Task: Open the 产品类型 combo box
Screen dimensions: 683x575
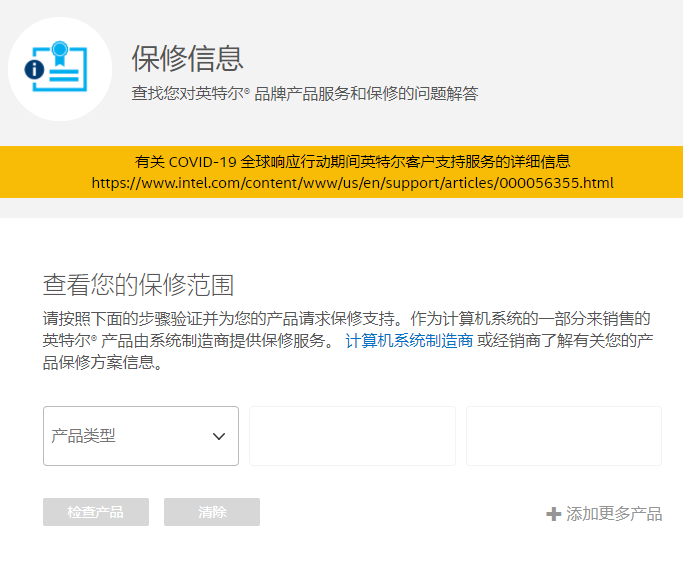Action: tap(130, 436)
